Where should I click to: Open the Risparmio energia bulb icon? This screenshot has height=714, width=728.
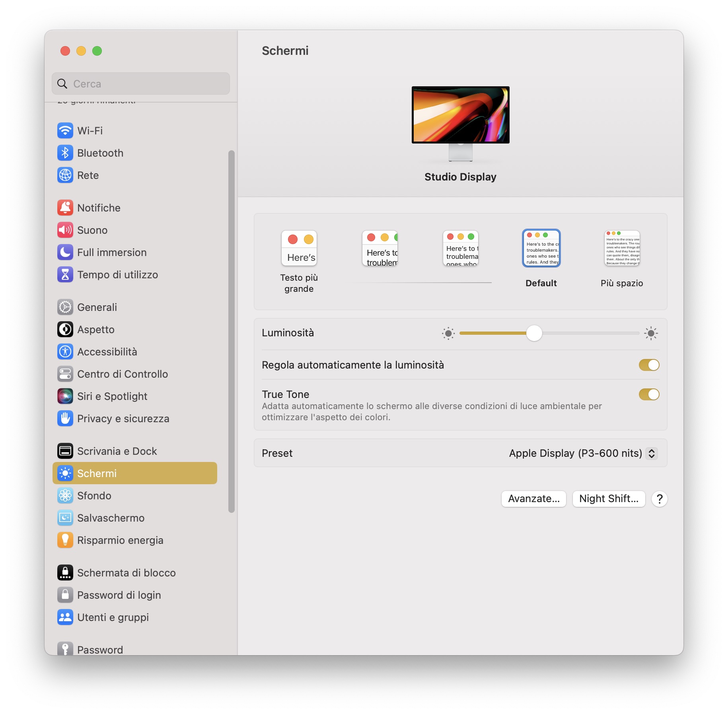tap(65, 540)
